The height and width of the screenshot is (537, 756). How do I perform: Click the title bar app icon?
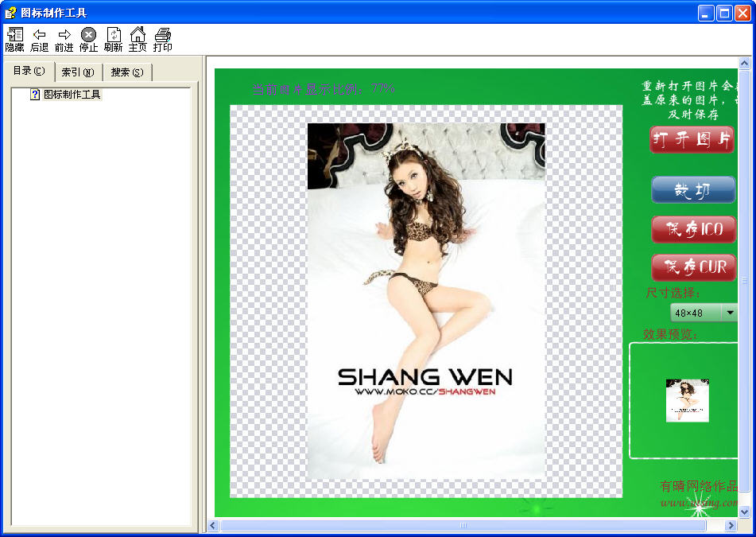click(10, 13)
